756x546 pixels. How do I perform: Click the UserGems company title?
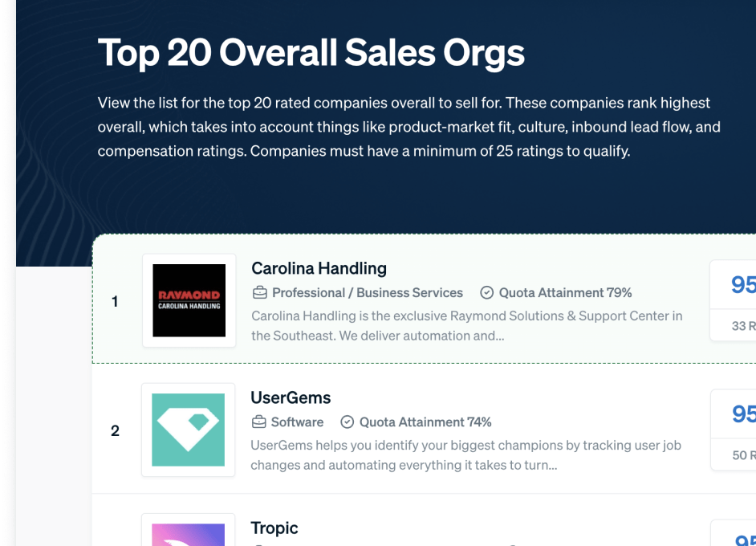pyautogui.click(x=291, y=397)
